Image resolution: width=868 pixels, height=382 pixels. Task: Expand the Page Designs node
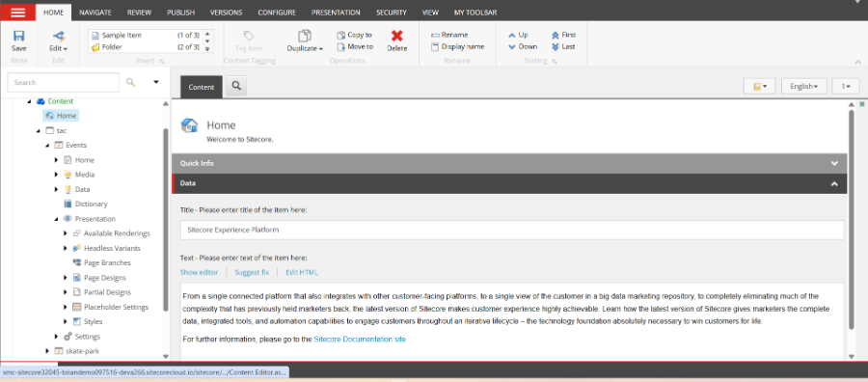(x=66, y=278)
